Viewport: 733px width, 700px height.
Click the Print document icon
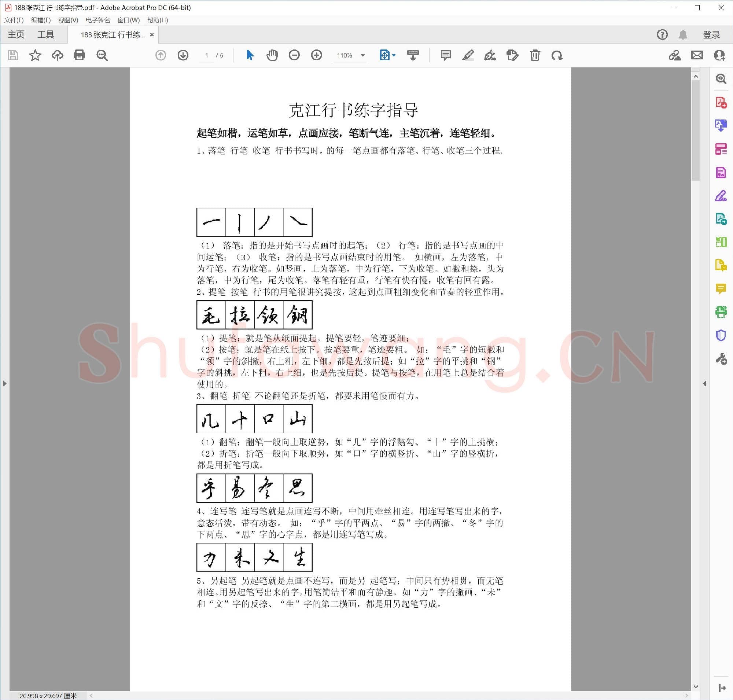pyautogui.click(x=79, y=55)
